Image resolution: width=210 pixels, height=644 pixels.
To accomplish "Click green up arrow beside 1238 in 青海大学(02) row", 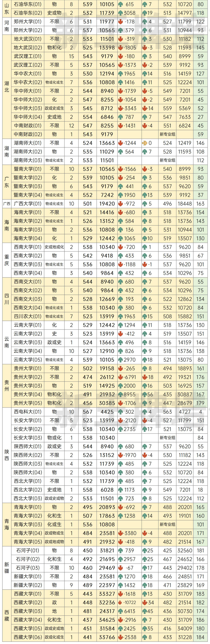I will (x=120, y=516).
